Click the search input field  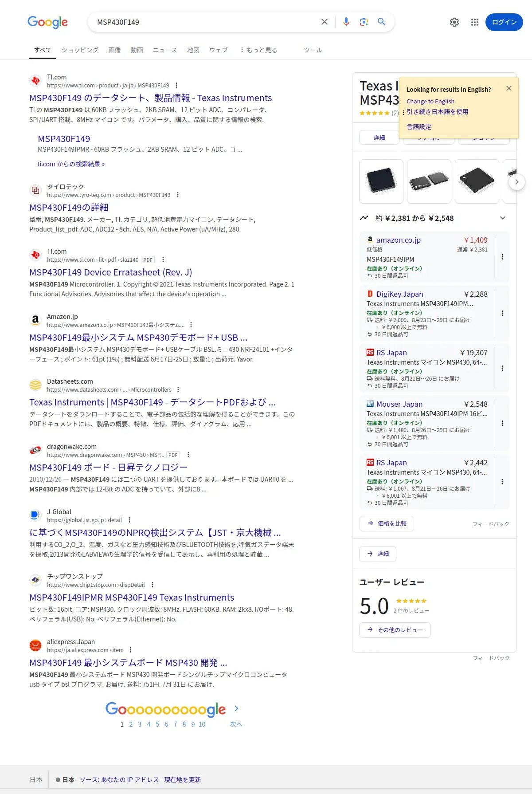click(x=204, y=22)
